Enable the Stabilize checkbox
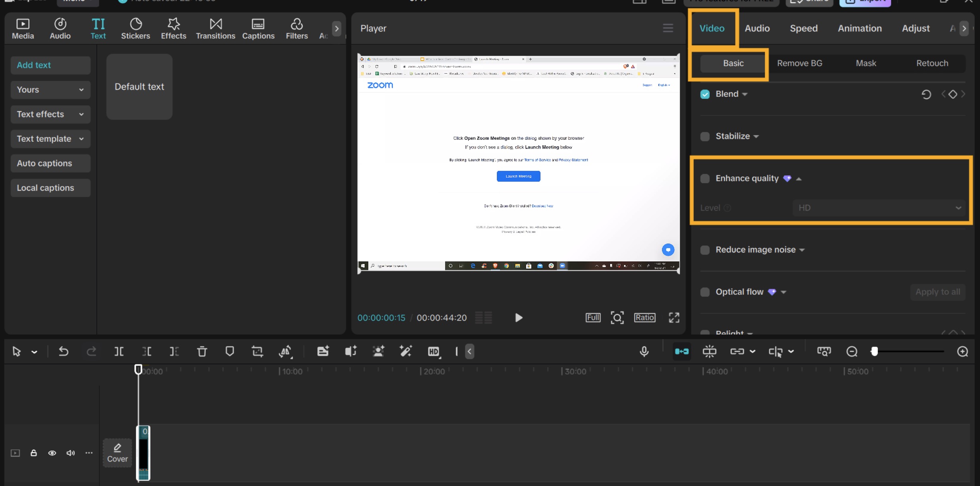 click(x=705, y=136)
